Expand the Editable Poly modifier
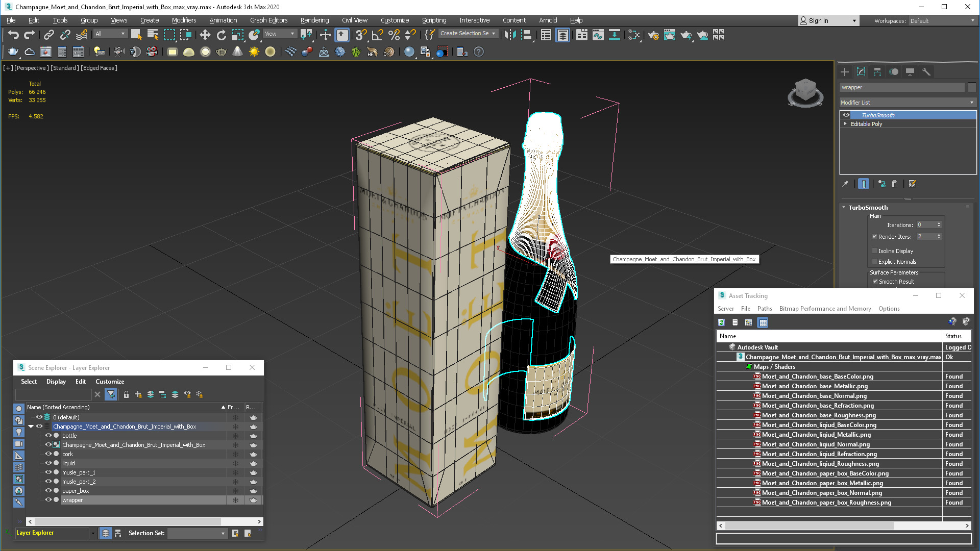980x551 pixels. click(x=845, y=124)
